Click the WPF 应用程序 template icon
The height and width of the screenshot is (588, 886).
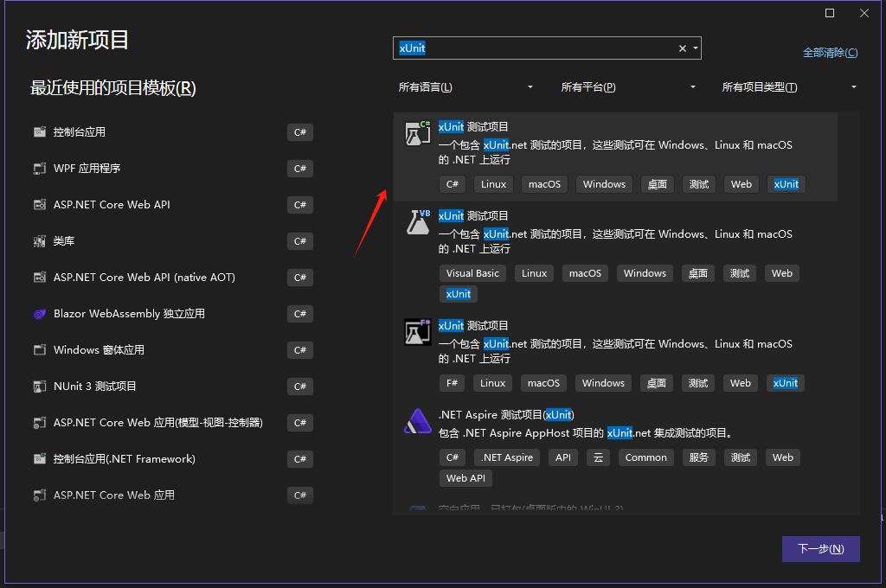coord(40,169)
